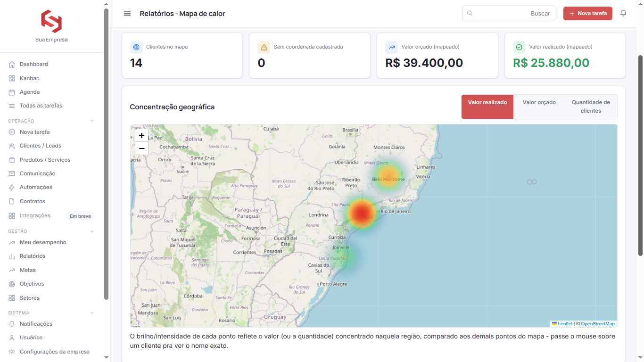Click the notifications bell icon
Image resolution: width=644 pixels, height=362 pixels.
pyautogui.click(x=623, y=13)
